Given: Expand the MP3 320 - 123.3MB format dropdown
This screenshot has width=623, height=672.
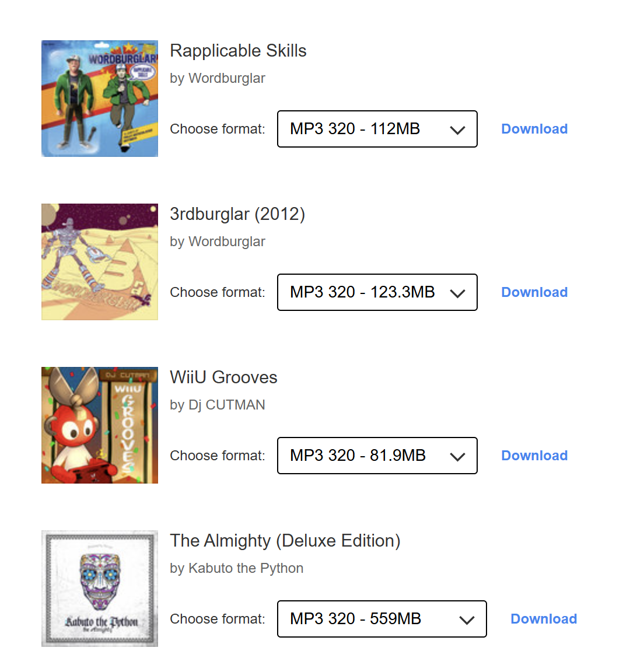Looking at the screenshot, I should tap(377, 292).
